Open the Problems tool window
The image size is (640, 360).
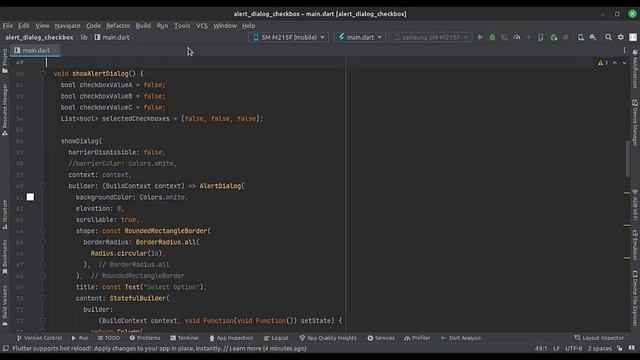click(145, 338)
